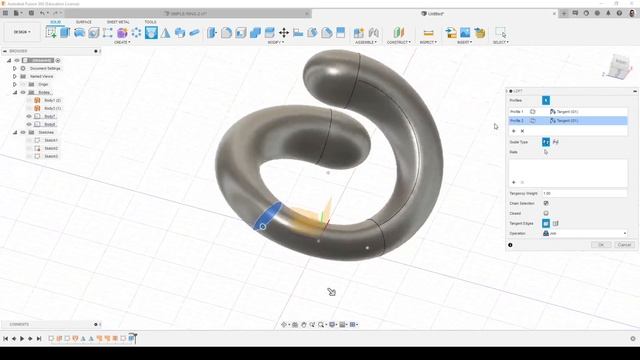Click the Tangency Weight input field
640x360 pixels.
[x=584, y=193]
